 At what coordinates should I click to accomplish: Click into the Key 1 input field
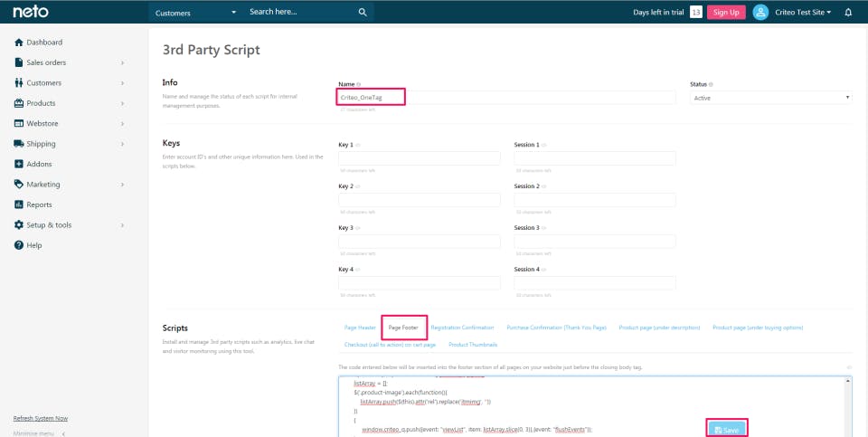point(419,158)
